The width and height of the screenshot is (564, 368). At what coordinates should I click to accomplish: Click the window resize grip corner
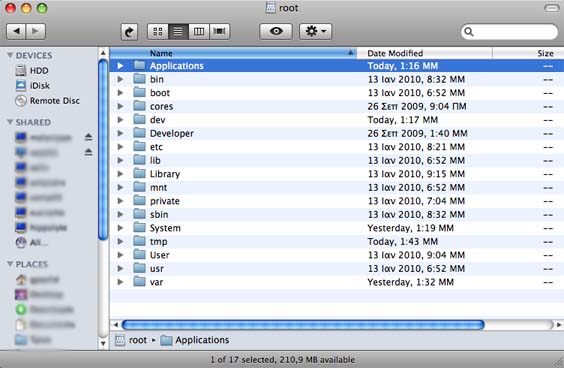(x=558, y=362)
